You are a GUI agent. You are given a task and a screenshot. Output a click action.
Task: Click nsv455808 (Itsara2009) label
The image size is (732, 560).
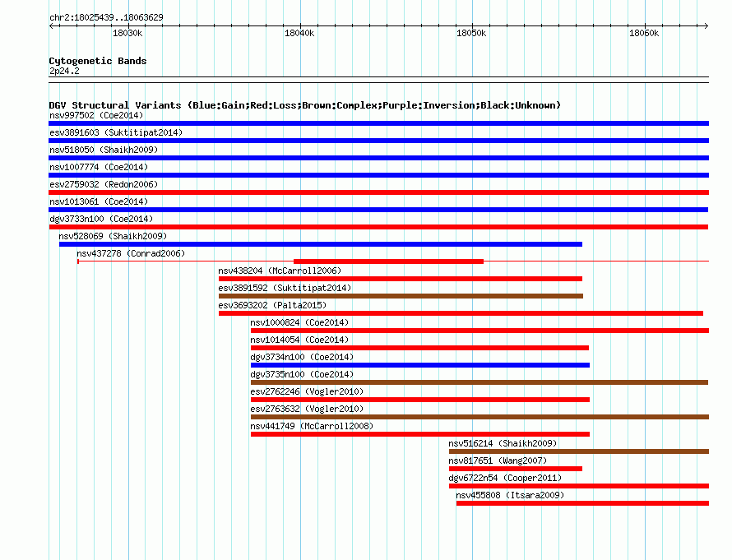[x=510, y=495]
